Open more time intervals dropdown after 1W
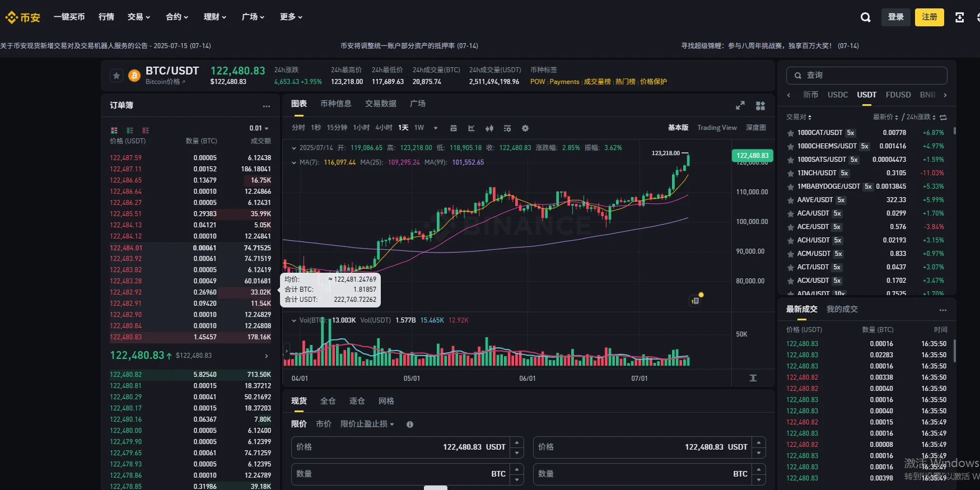Viewport: 980px width, 490px height. coord(436,128)
